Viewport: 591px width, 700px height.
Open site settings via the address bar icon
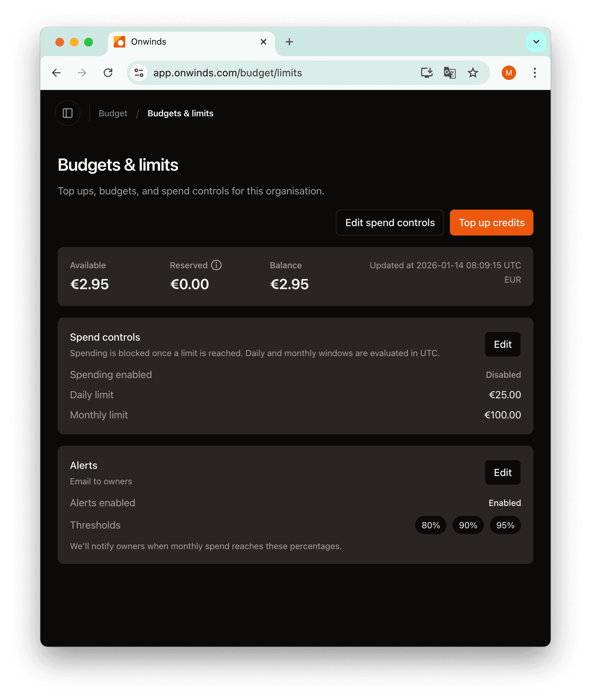pyautogui.click(x=139, y=73)
